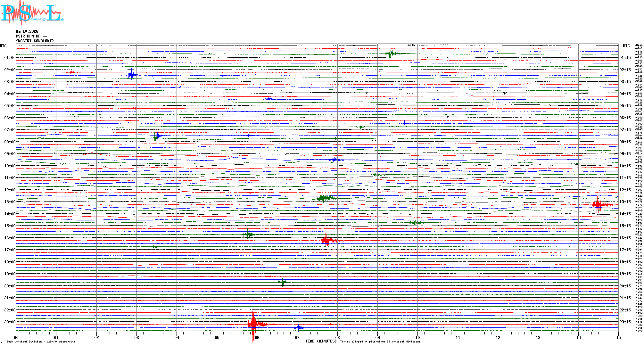Click minute 06 on the bottom time axis
This screenshot has width=644, height=346.
point(257,337)
